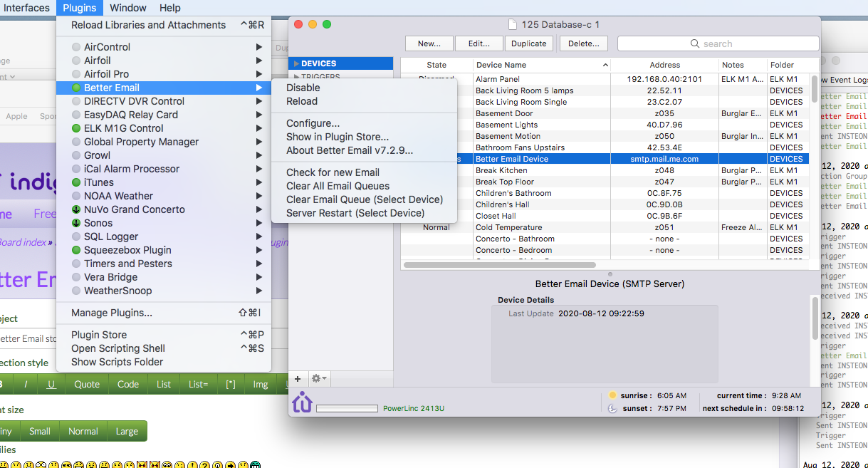Expand the DEVICES sidebar disclosure triangle
The image size is (868, 468).
296,64
